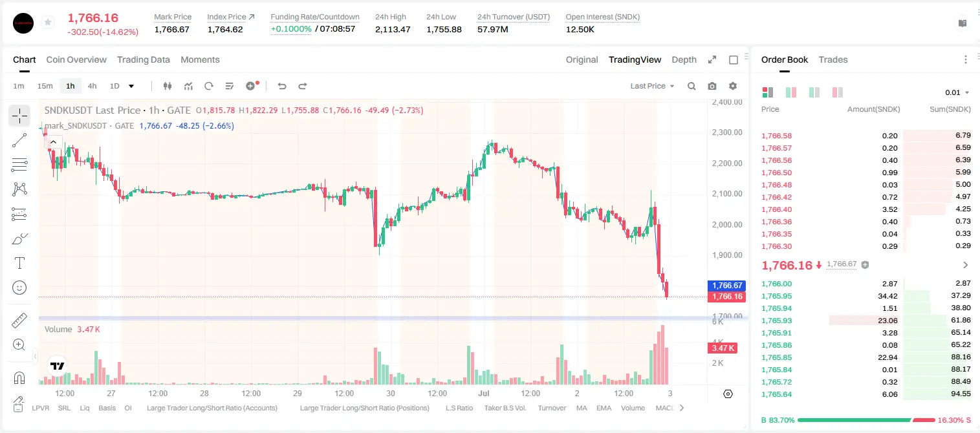This screenshot has height=433, width=980.
Task: Show sell orders only in order book
Action: pos(838,92)
